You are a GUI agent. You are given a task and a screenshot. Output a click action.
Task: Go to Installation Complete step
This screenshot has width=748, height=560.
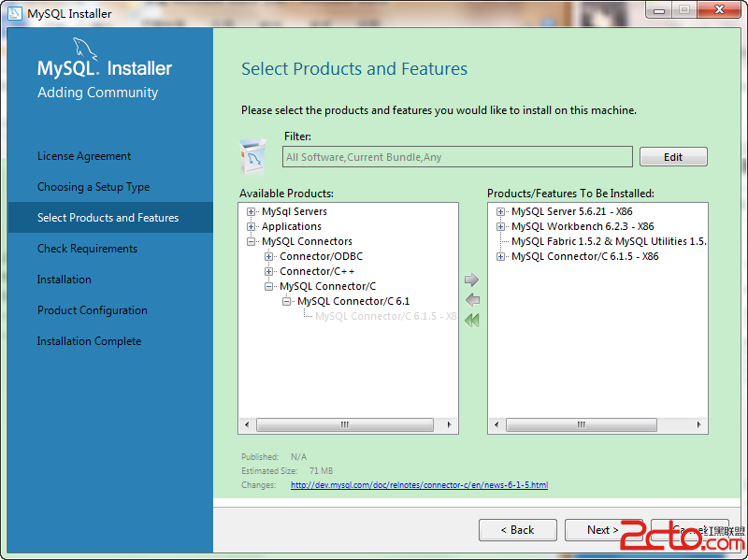click(x=89, y=341)
